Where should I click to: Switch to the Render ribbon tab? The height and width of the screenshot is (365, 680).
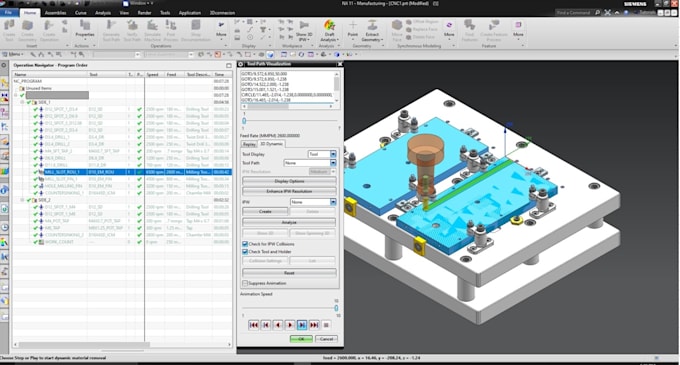pos(144,13)
